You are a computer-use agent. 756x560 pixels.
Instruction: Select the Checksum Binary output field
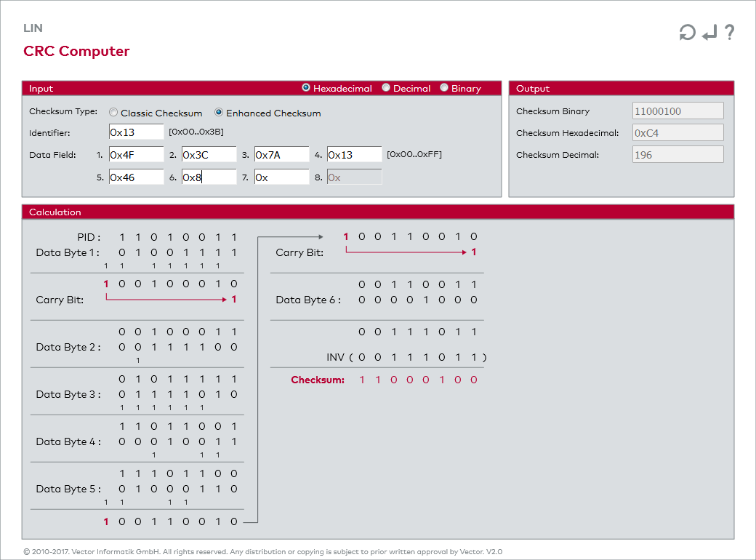pyautogui.click(x=677, y=111)
